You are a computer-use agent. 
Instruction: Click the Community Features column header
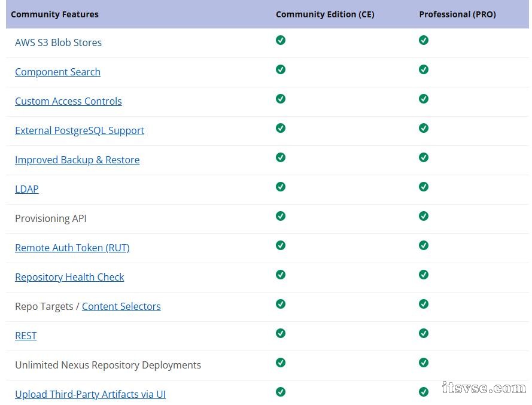tap(54, 14)
